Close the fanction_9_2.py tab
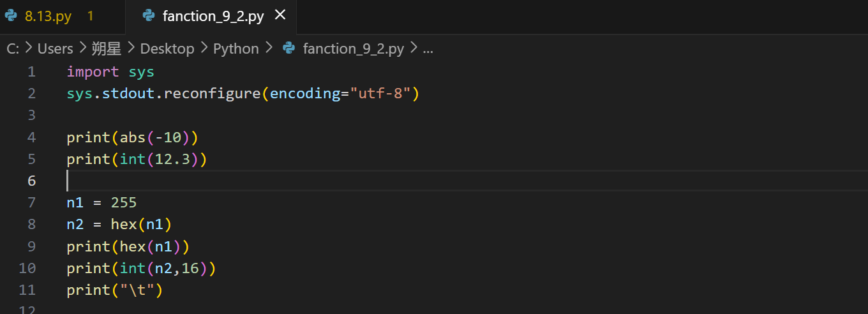 click(280, 15)
